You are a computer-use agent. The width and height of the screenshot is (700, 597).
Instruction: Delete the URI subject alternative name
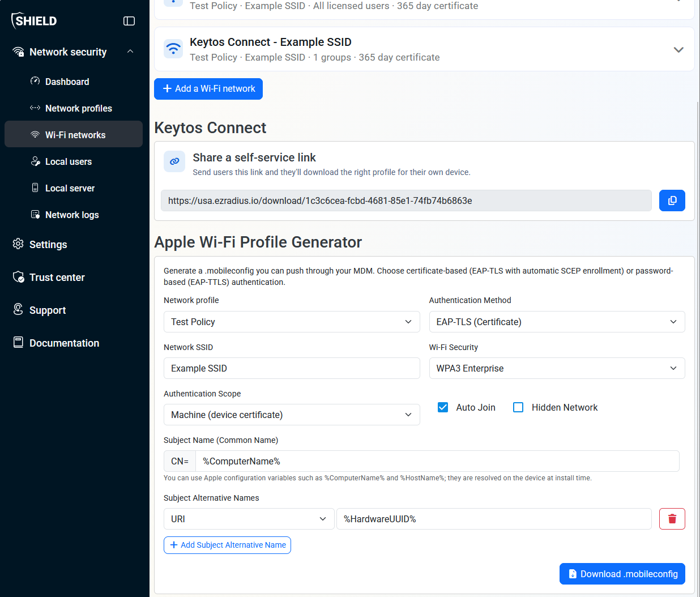pyautogui.click(x=672, y=519)
